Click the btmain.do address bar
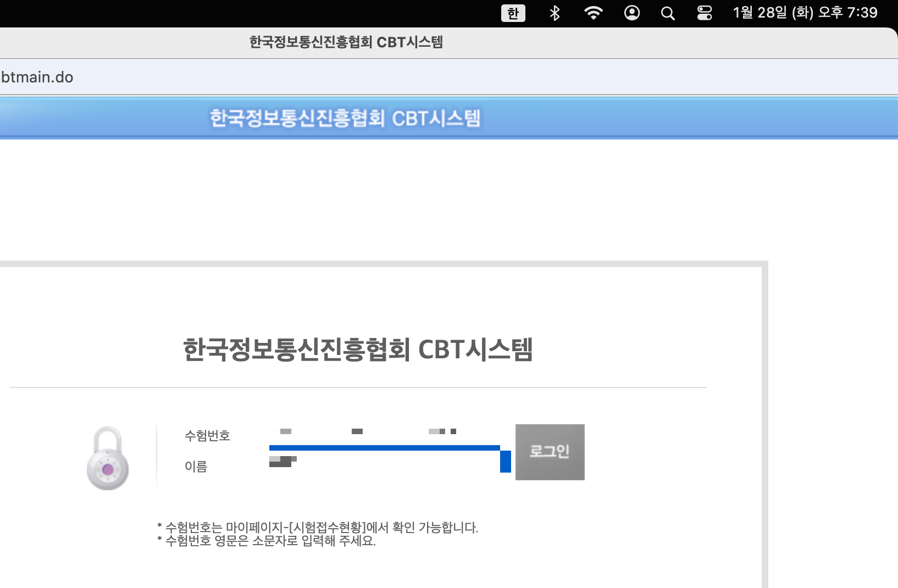The image size is (898, 588). point(449,77)
